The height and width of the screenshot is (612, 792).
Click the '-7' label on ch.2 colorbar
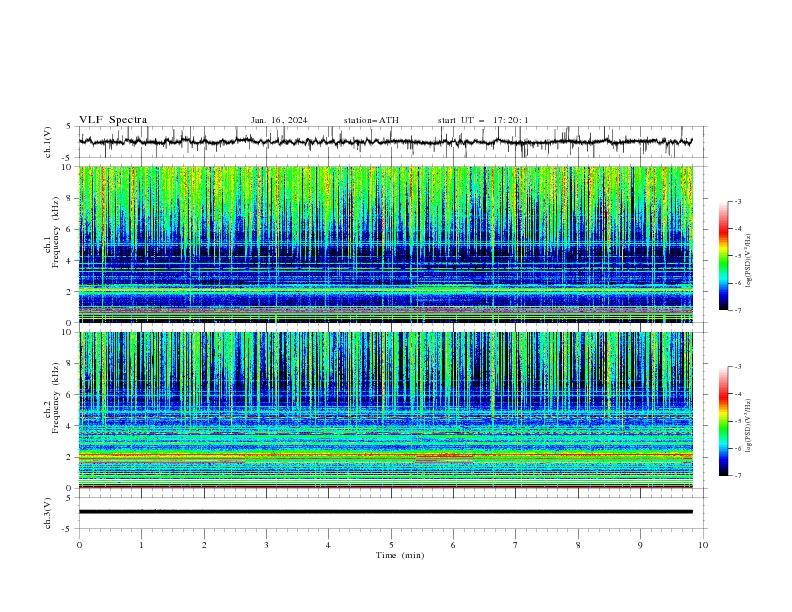click(x=737, y=475)
